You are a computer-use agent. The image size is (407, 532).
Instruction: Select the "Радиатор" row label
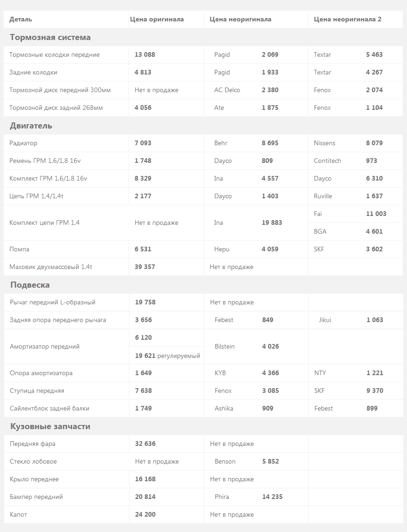pyautogui.click(x=23, y=143)
